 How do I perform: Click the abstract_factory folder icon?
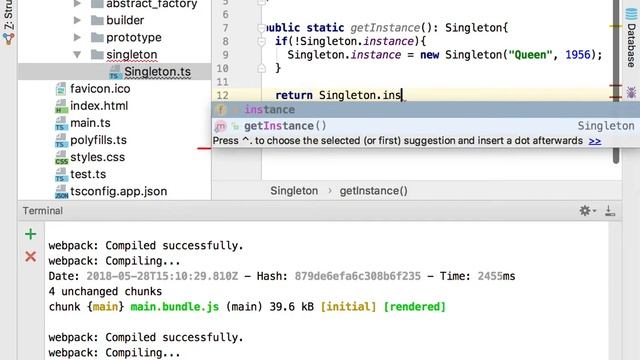97,4
